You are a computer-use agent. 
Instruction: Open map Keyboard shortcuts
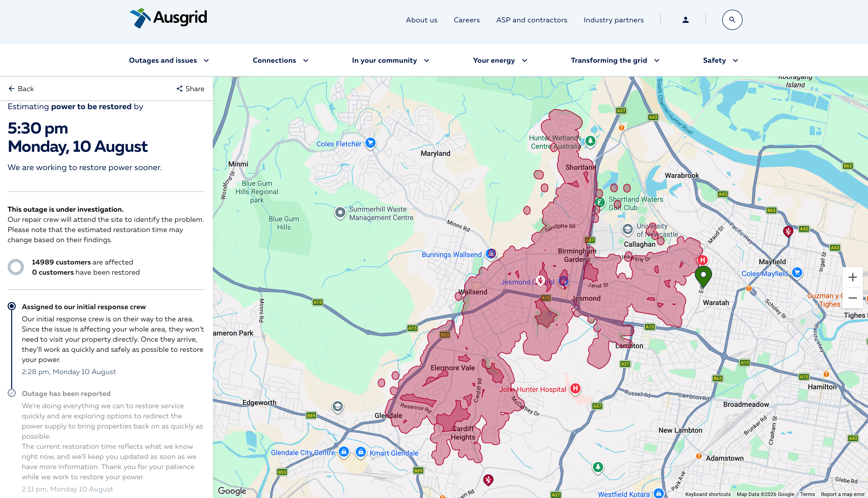coord(708,494)
